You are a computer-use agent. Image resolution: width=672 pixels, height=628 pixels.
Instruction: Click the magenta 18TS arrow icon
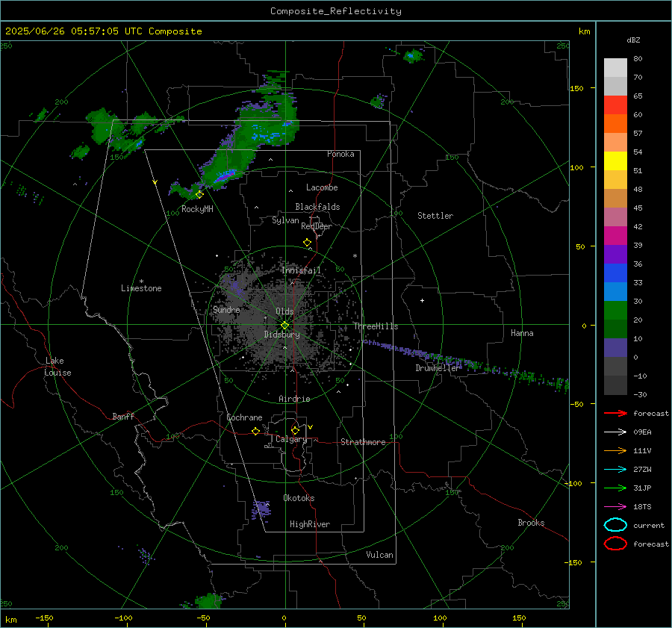pos(615,507)
